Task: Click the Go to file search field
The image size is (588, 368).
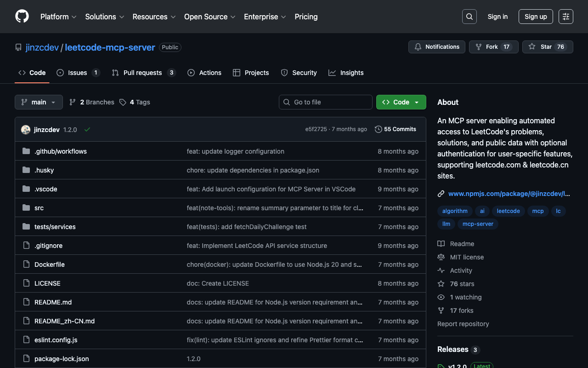Action: pos(326,102)
